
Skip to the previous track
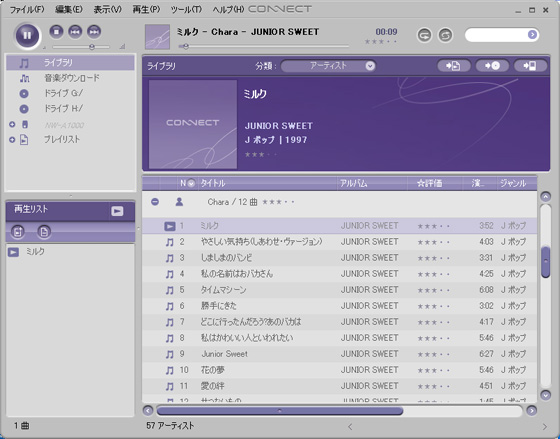(75, 31)
